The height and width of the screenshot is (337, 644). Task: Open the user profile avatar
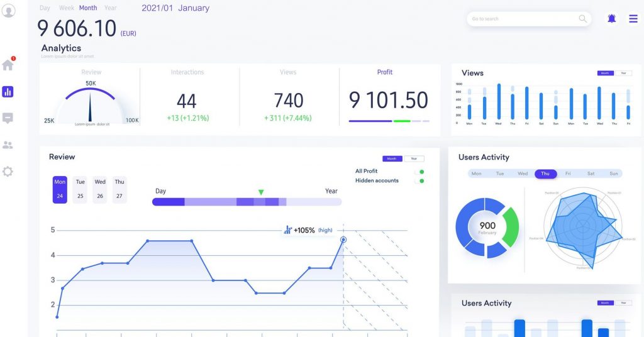click(x=8, y=11)
